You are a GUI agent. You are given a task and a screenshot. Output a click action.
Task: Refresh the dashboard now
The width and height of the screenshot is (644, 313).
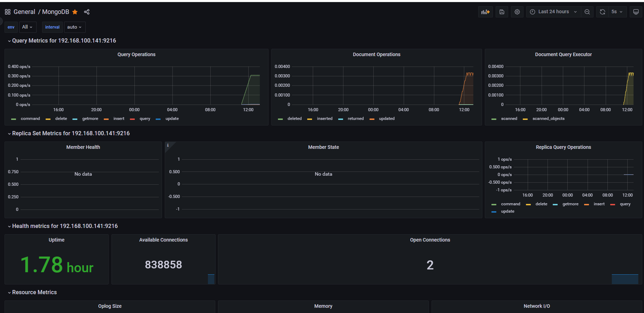coord(603,12)
